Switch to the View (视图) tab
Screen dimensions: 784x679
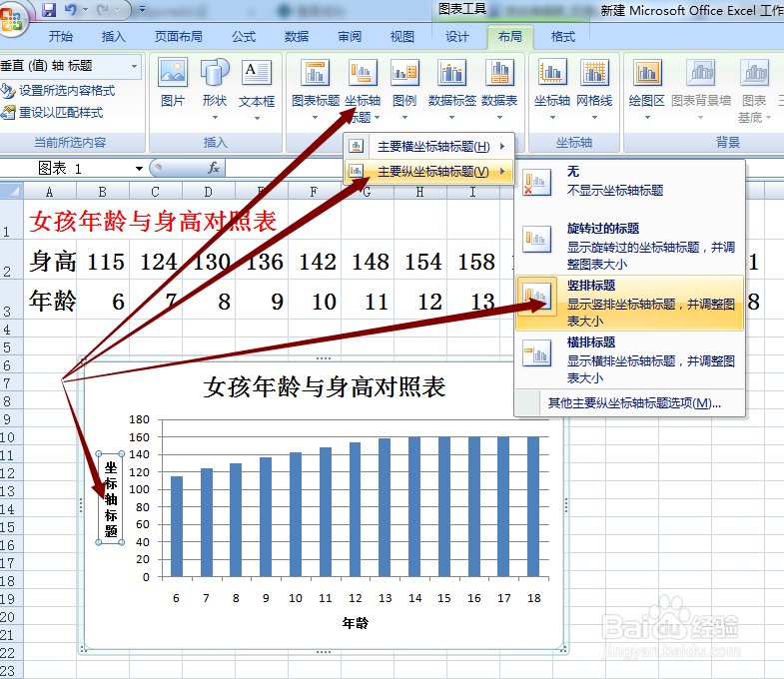tap(402, 37)
